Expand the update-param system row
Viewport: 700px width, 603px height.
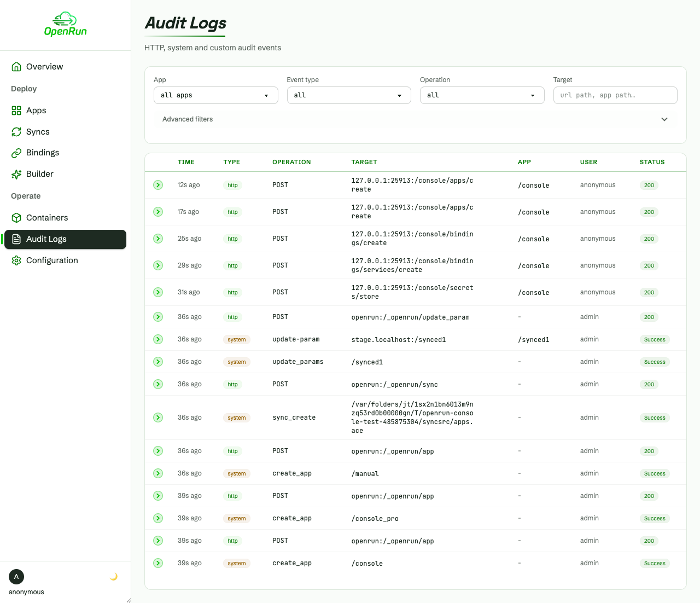pyautogui.click(x=158, y=339)
